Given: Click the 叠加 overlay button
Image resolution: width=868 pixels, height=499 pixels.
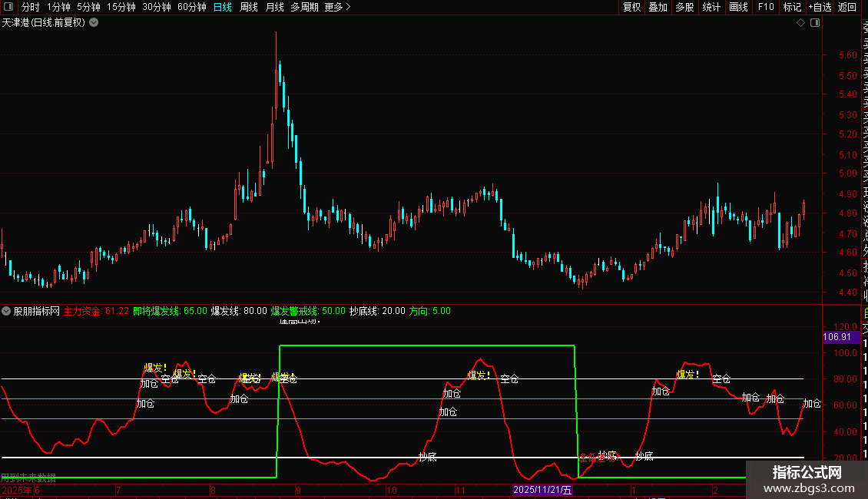Looking at the screenshot, I should pyautogui.click(x=658, y=7).
